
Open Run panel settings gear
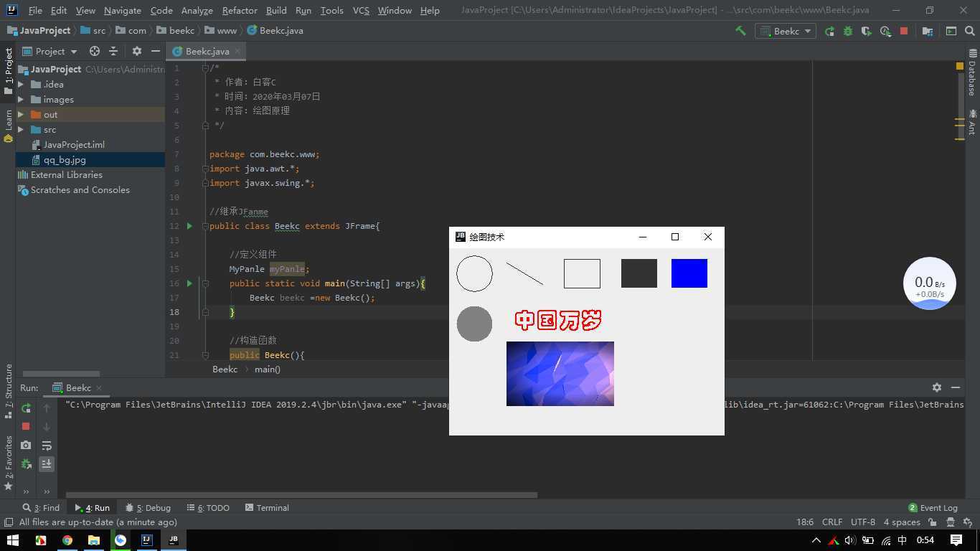(x=937, y=387)
